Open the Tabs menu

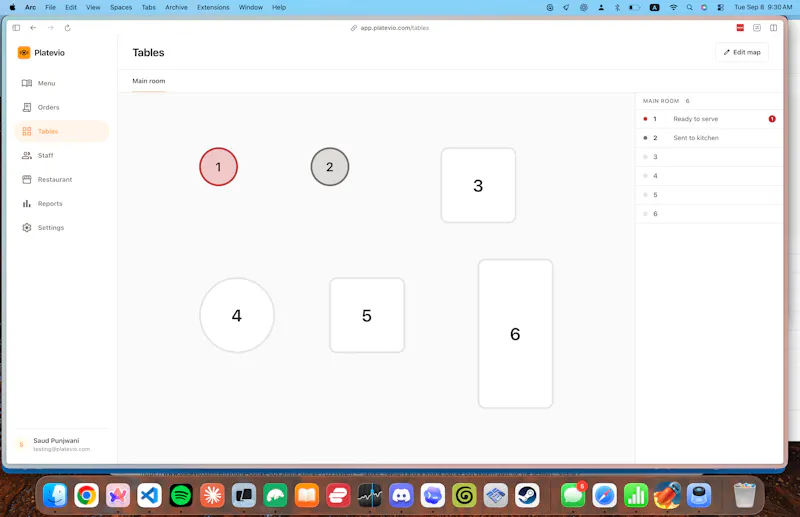(x=148, y=7)
